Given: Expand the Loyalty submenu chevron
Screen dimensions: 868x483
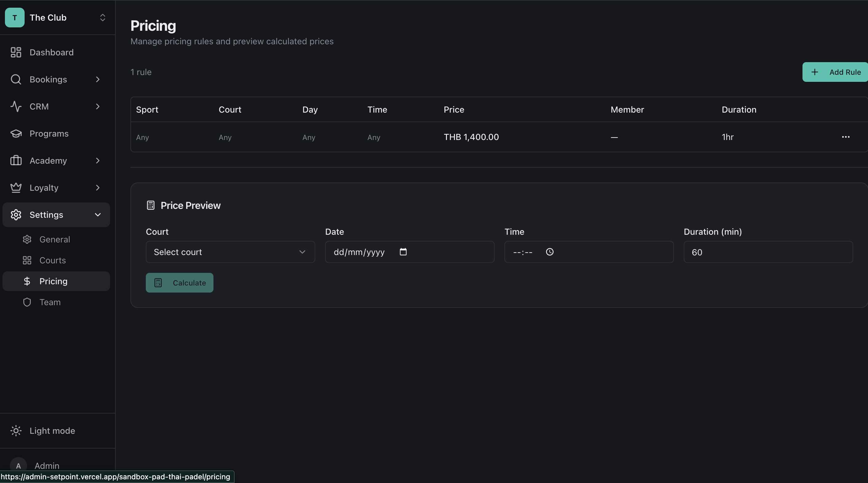Looking at the screenshot, I should pos(98,187).
